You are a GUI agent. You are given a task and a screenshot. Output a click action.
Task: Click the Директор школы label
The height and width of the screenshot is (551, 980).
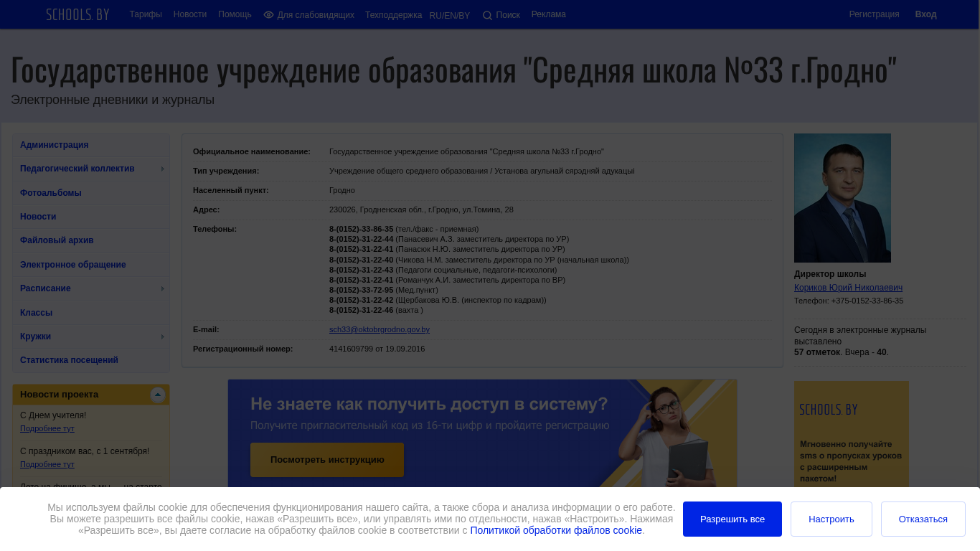[830, 274]
